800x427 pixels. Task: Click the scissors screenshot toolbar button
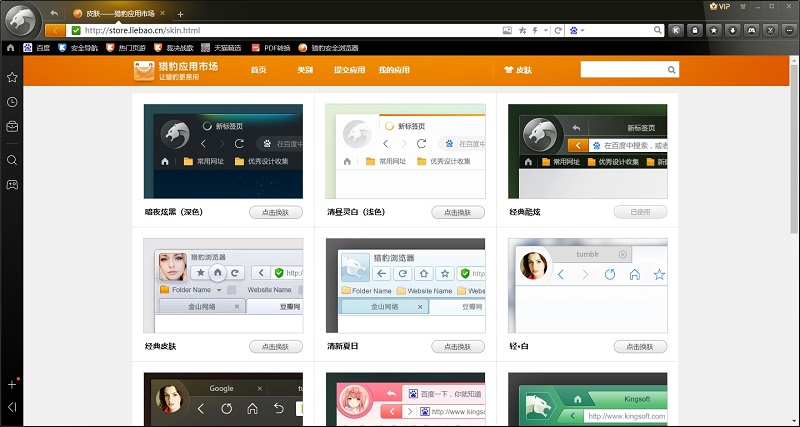[x=770, y=31]
